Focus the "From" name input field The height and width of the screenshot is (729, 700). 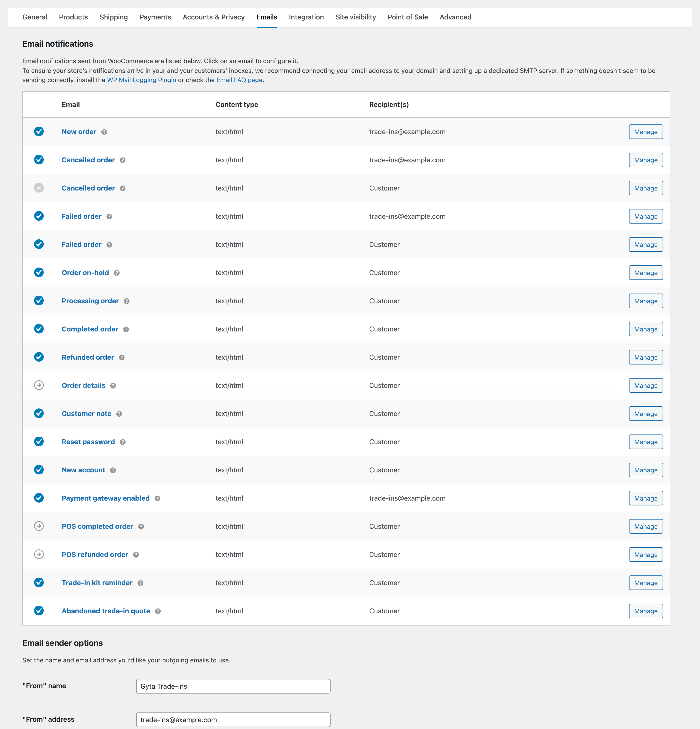233,686
